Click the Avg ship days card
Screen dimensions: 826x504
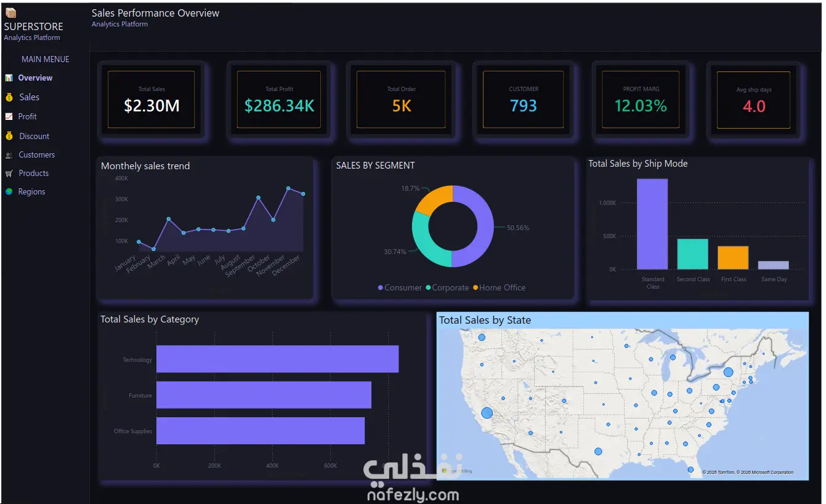753,100
